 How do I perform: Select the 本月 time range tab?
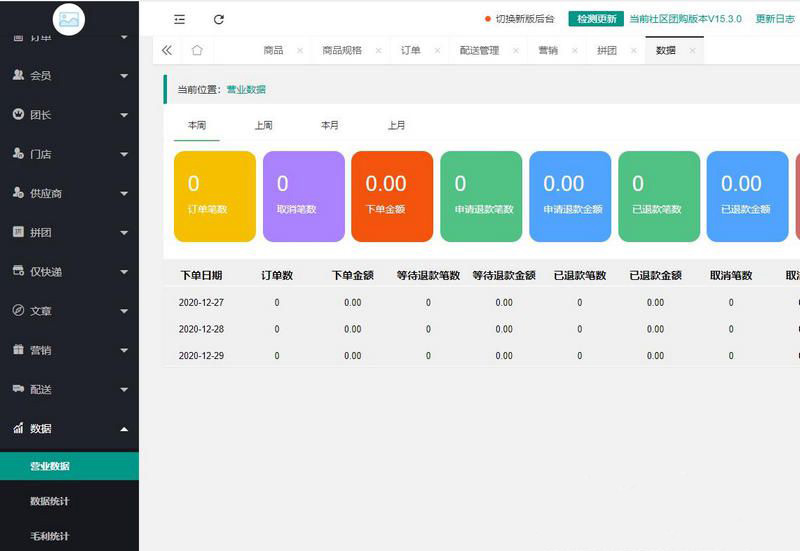(330, 126)
